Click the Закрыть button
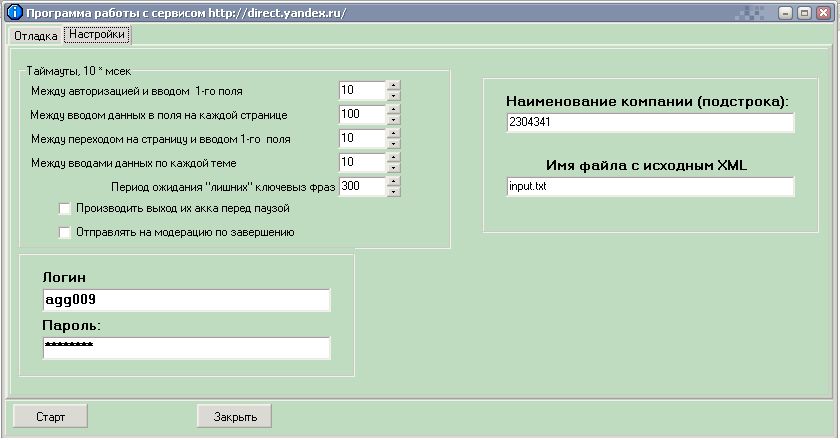 pyautogui.click(x=235, y=416)
